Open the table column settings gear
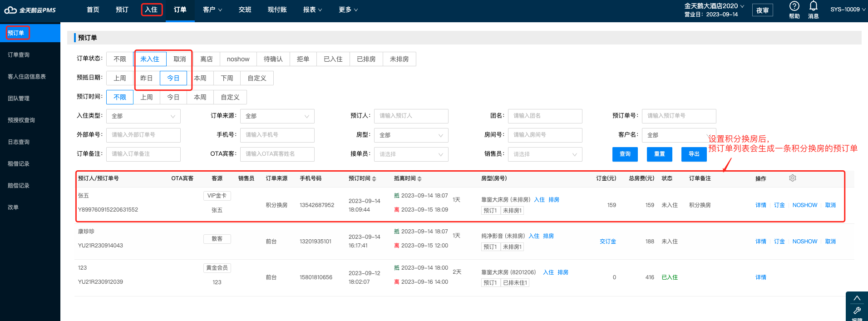The height and width of the screenshot is (321, 868). pos(793,178)
